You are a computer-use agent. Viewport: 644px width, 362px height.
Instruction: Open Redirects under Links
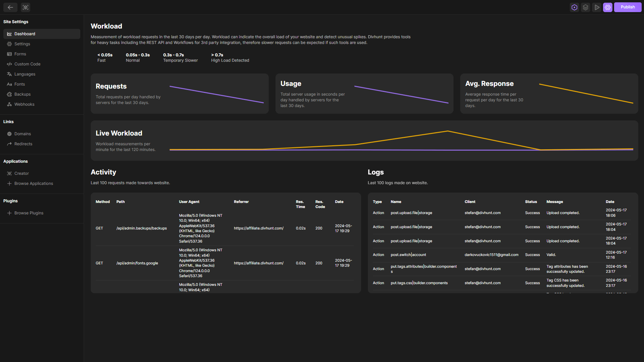coord(23,144)
